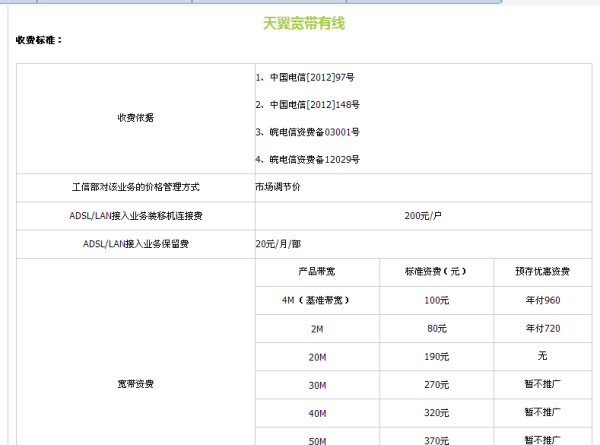
Task: Click the 80元 standard fee cell
Action: click(x=437, y=328)
